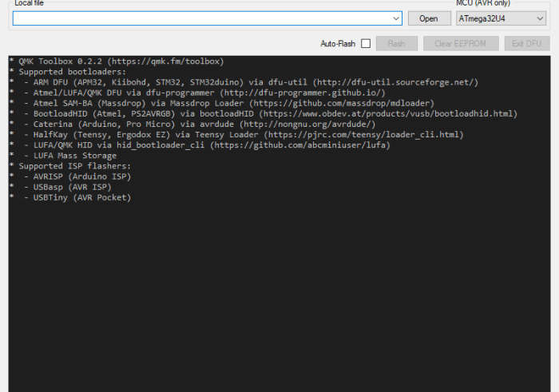Click the AVRISP (Arduino ISP) line
The image size is (559, 392).
coord(70,176)
